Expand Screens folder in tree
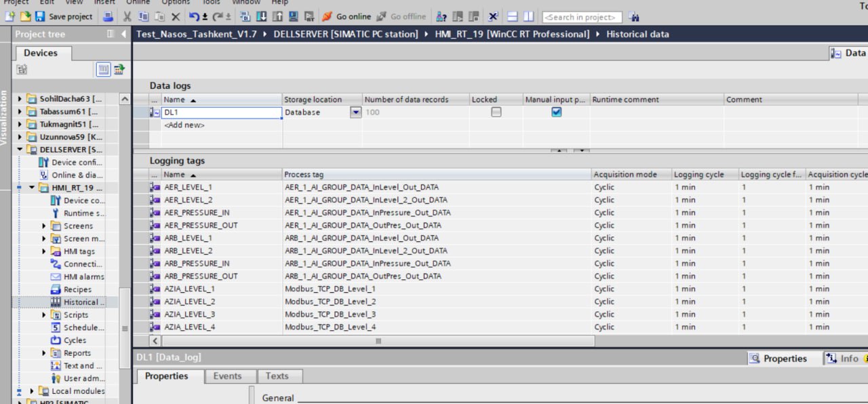Viewport: 868px width, 404px height. (x=44, y=226)
